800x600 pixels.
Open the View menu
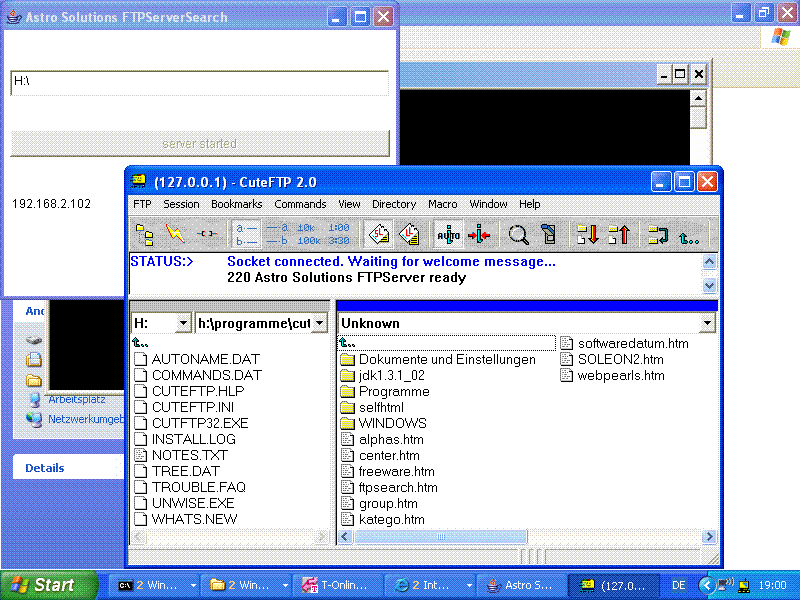pos(349,204)
